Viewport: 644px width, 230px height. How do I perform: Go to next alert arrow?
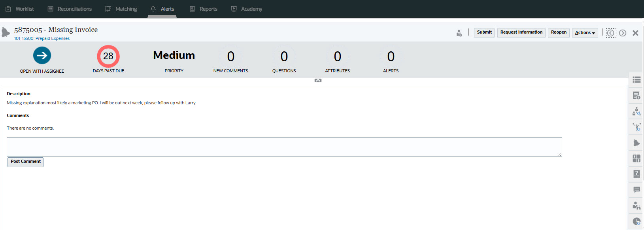click(x=623, y=33)
